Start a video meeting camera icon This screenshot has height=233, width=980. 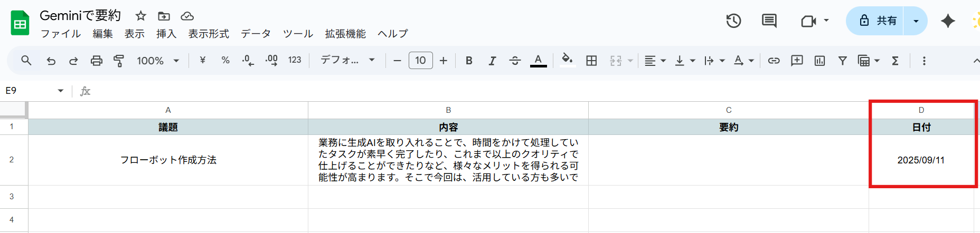point(808,21)
